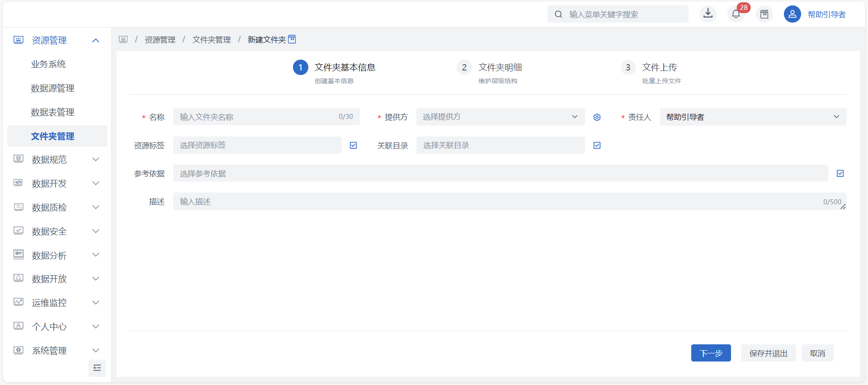The height and width of the screenshot is (385, 868).
Task: Click the icon beside 新建文件夹 breadcrumb
Action: coord(292,39)
